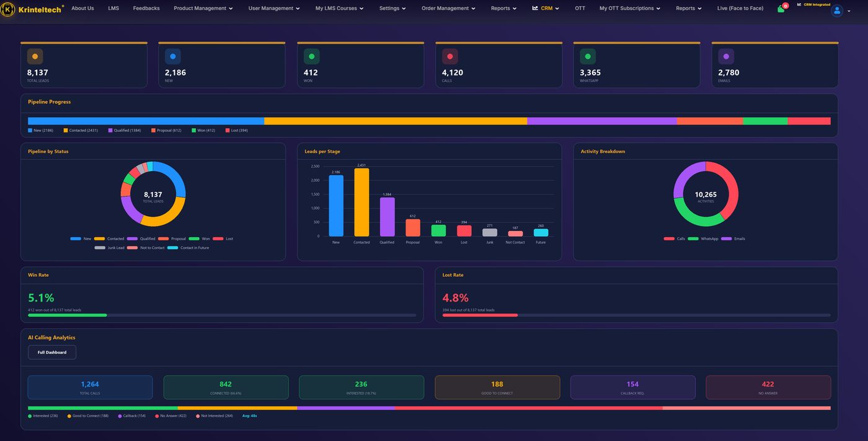Expand the Product Management dropdown

(x=203, y=9)
